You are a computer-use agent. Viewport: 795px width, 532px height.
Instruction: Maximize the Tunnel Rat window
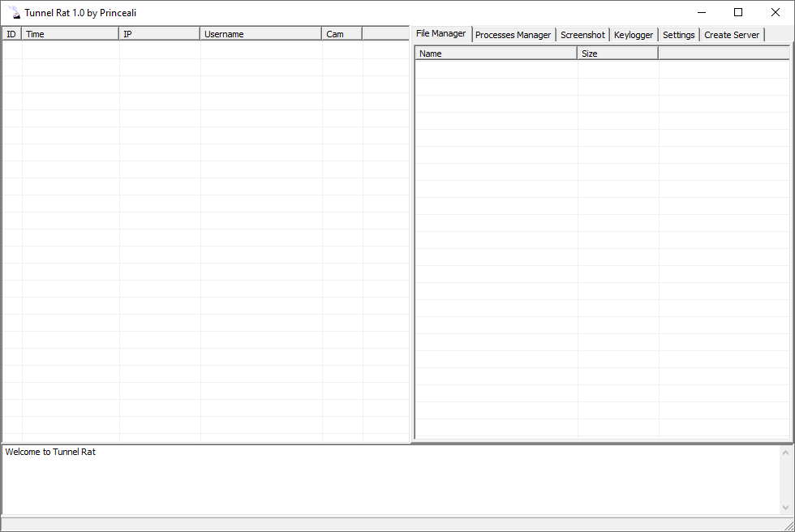[738, 12]
